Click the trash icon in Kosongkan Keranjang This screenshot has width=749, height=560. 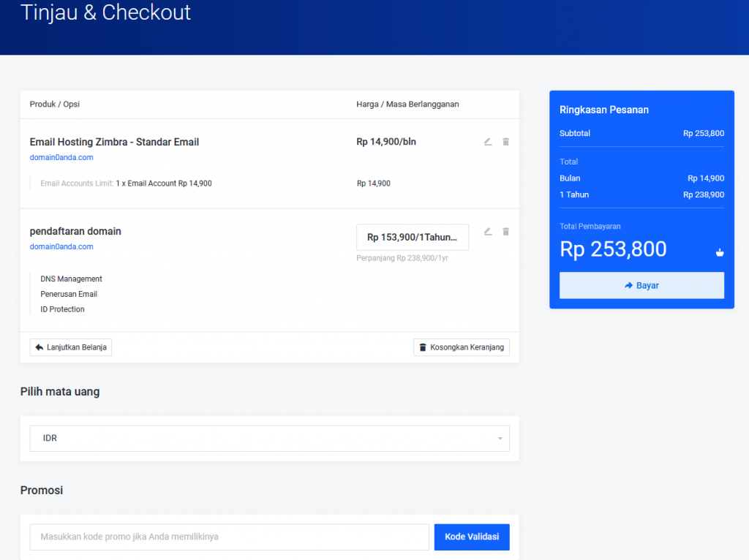[x=422, y=347]
